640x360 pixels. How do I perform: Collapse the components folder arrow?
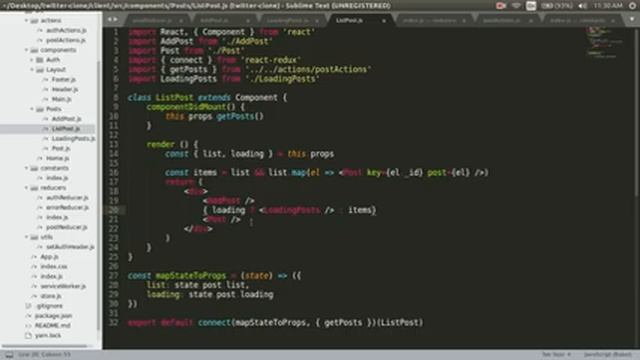(x=27, y=50)
